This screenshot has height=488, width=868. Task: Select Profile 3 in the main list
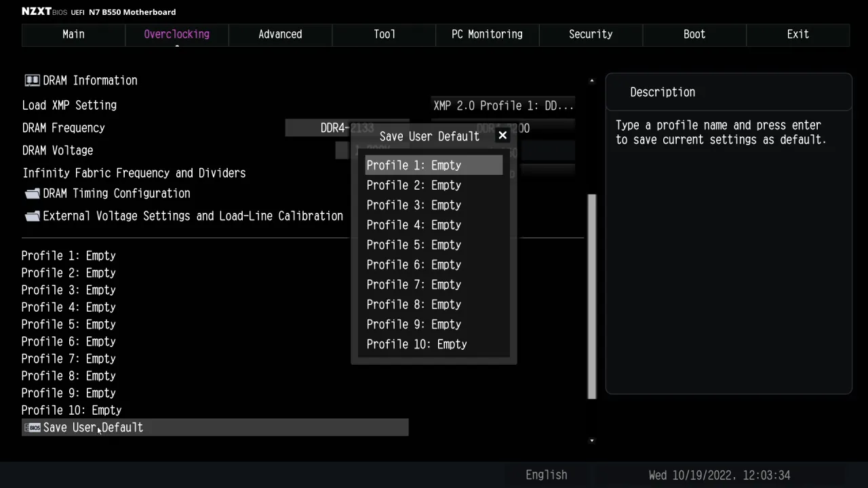tap(68, 290)
